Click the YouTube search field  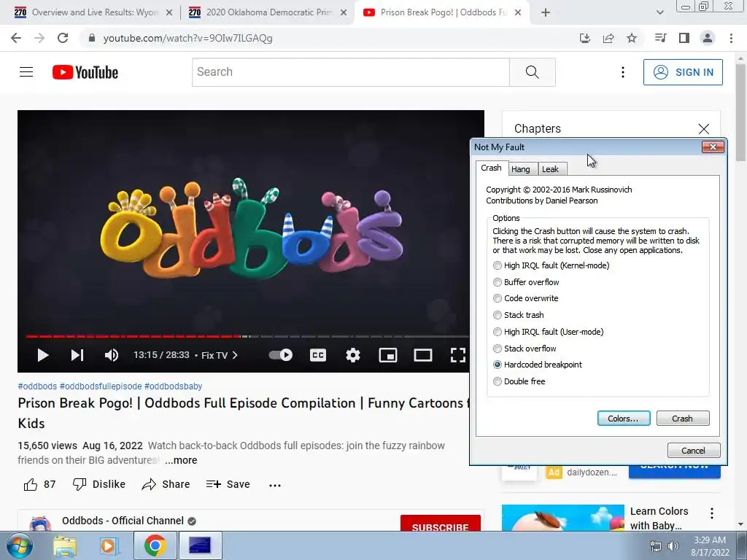click(351, 72)
